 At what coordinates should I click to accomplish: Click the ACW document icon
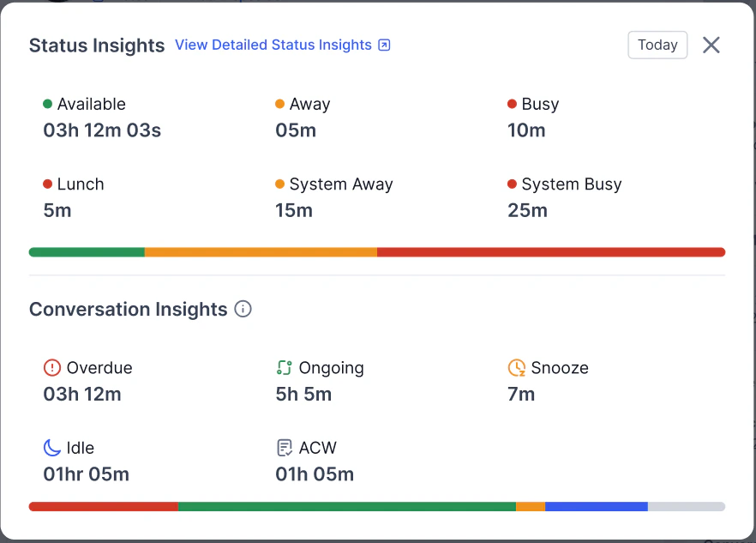(284, 447)
